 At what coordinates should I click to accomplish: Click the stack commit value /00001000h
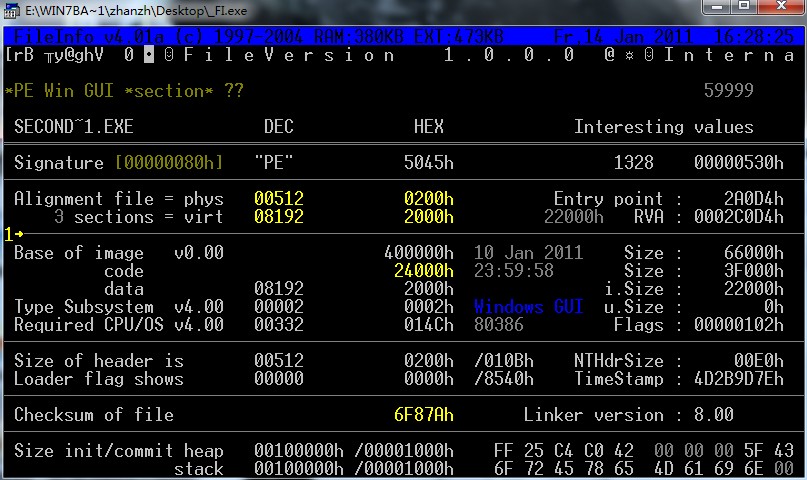click(x=404, y=469)
